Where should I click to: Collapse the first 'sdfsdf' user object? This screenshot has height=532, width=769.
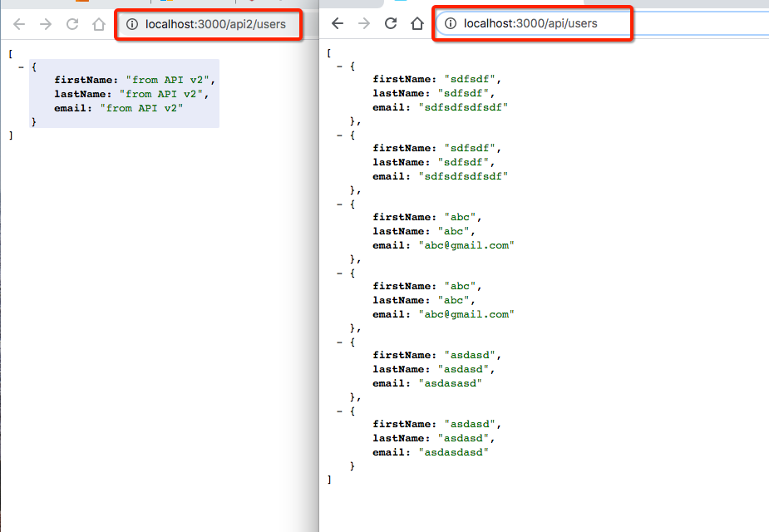pyautogui.click(x=338, y=66)
